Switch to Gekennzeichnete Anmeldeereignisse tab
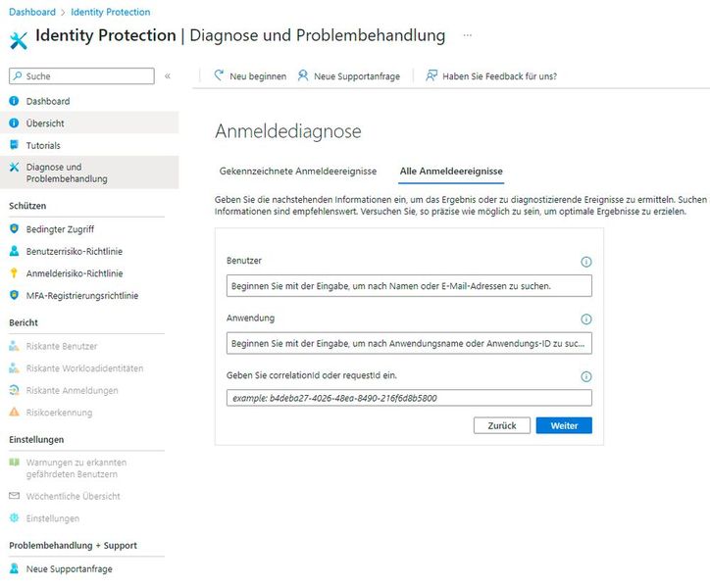710x588 pixels. (298, 171)
